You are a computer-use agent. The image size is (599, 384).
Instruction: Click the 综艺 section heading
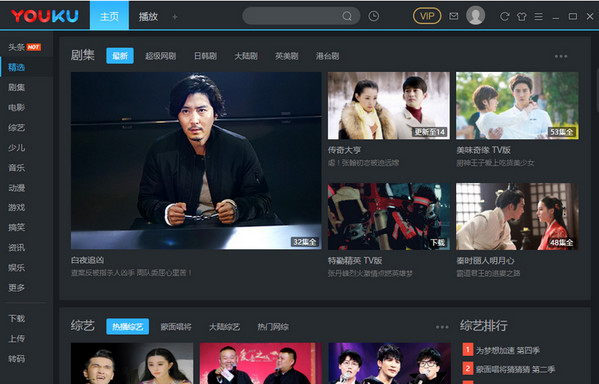point(83,326)
